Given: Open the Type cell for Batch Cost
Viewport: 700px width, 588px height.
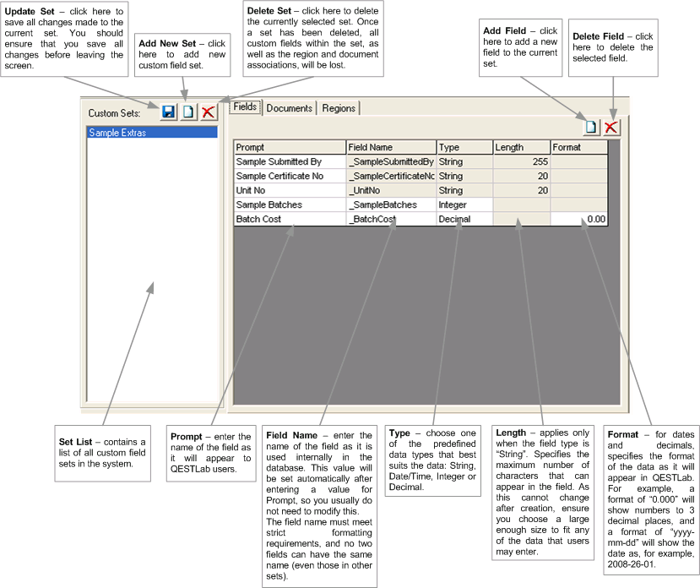Looking at the screenshot, I should [x=464, y=219].
